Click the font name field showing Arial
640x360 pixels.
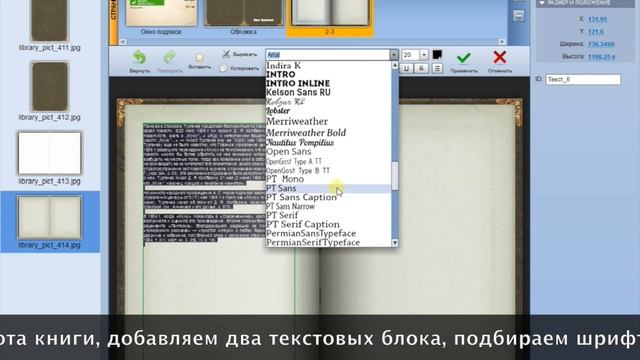(x=327, y=54)
